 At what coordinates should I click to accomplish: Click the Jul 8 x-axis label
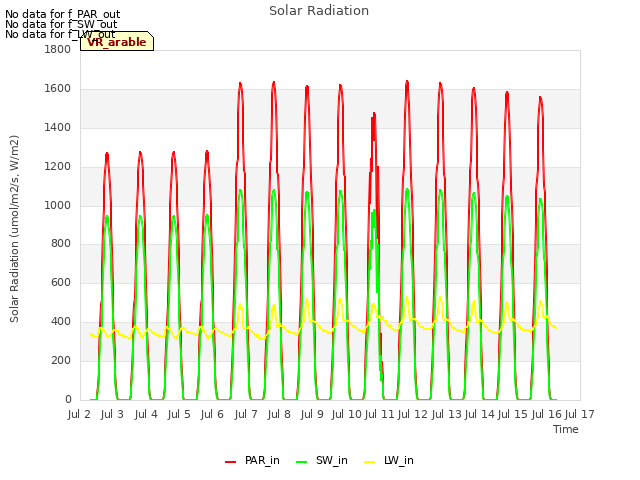point(279,414)
